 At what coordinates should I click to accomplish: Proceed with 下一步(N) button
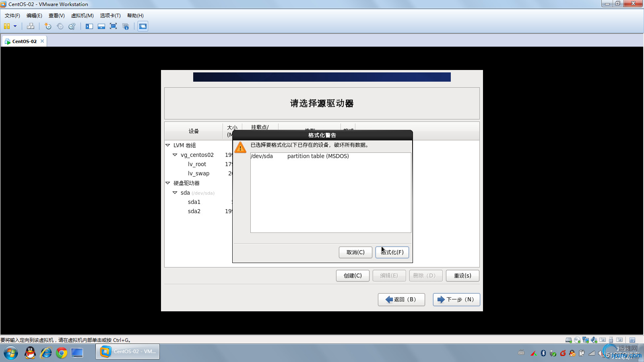(456, 299)
